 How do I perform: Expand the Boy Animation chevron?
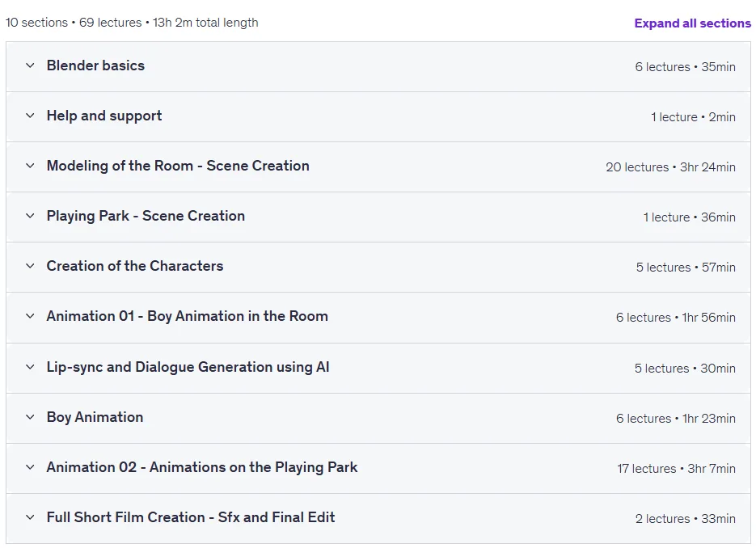tap(30, 417)
